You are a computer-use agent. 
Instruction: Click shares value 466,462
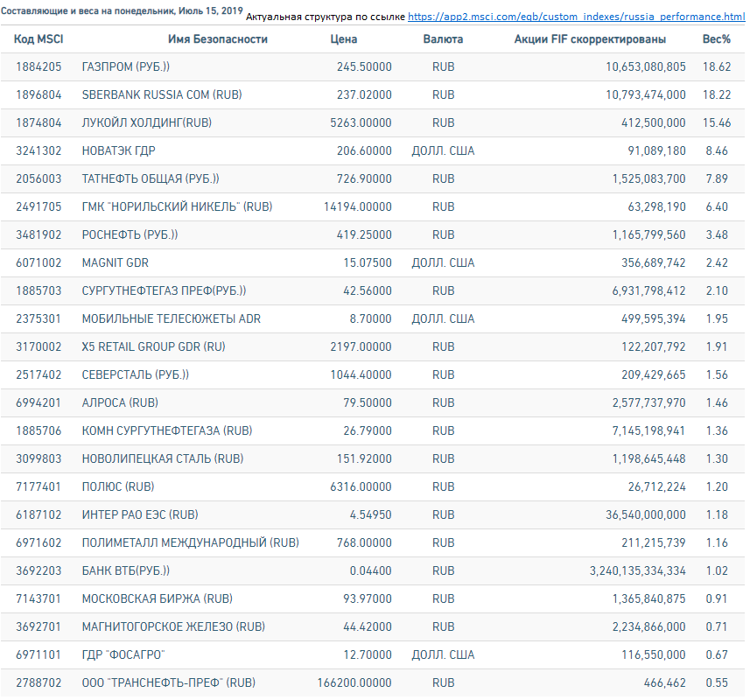(664, 682)
